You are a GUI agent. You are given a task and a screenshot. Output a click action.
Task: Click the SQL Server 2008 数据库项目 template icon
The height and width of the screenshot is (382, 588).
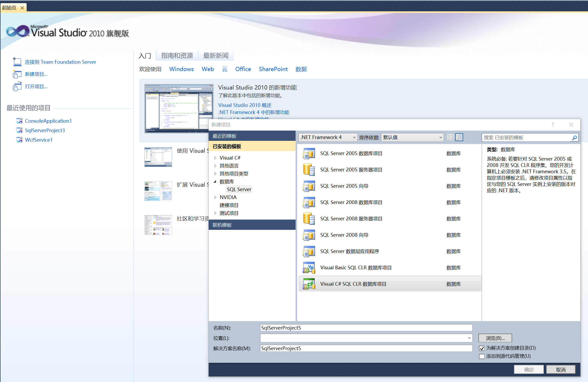point(309,202)
